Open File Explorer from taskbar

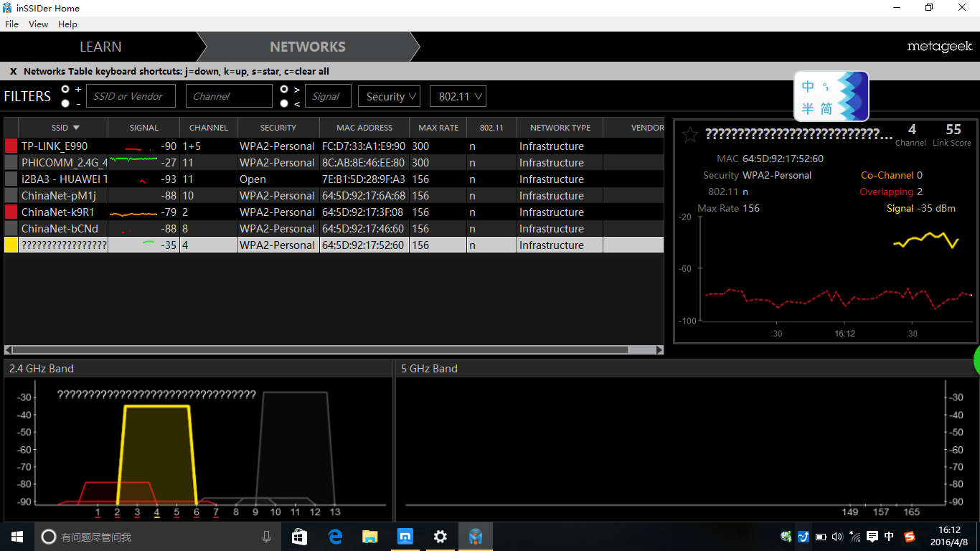point(370,537)
